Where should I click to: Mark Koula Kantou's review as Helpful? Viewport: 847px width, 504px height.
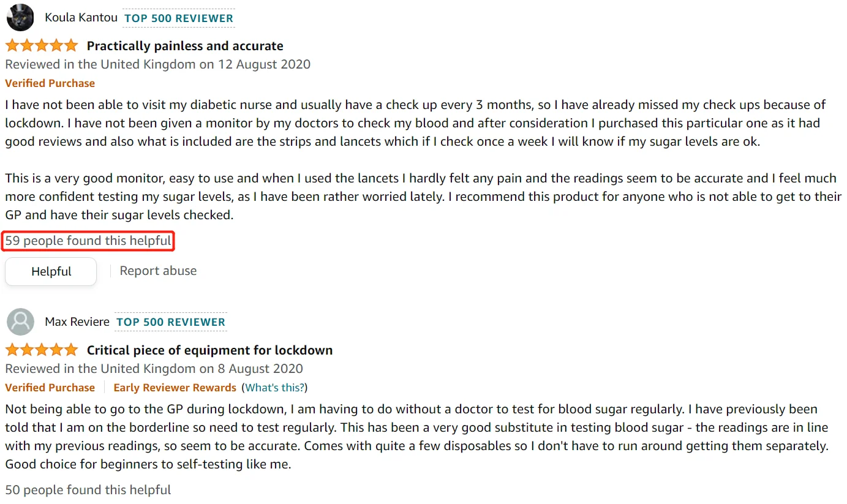coord(51,271)
